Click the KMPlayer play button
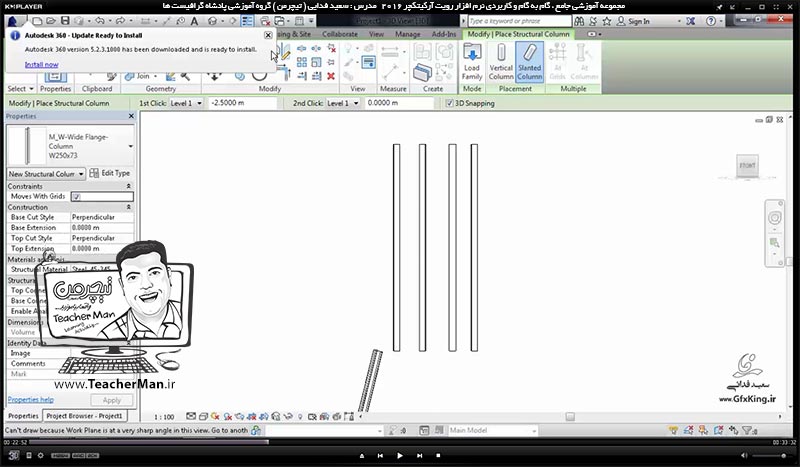800x467 pixels. [x=399, y=455]
